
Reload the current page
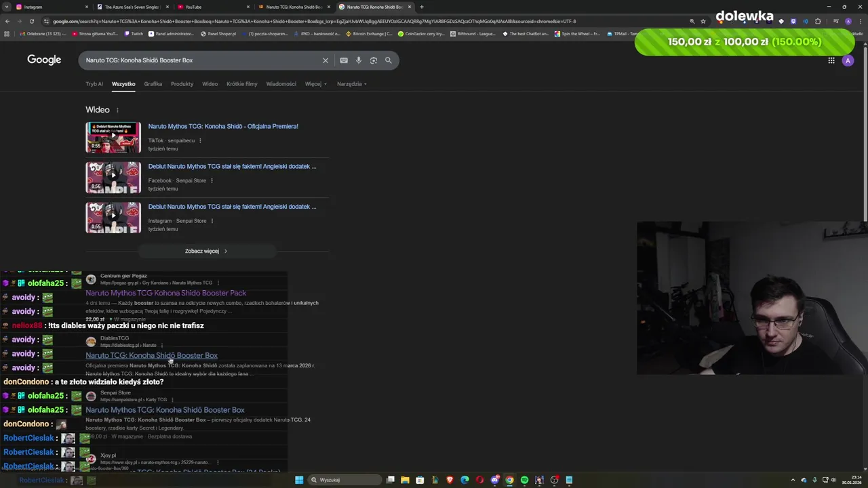coord(31,21)
